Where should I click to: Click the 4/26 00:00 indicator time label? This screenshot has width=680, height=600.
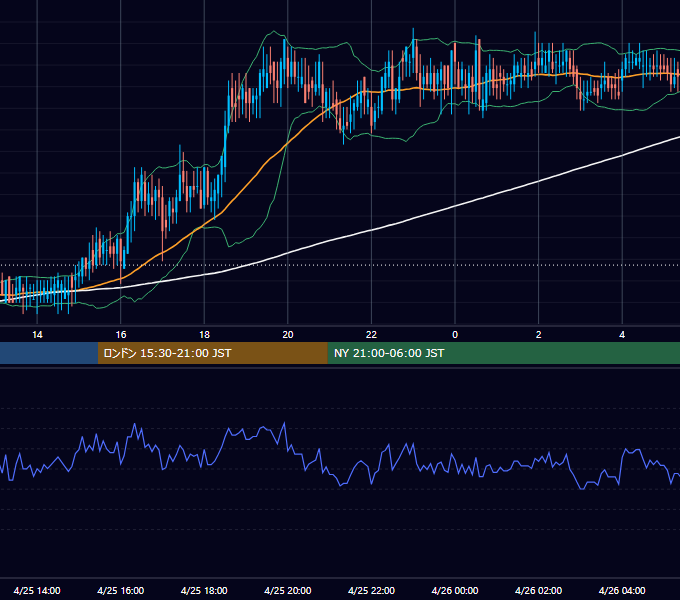pyautogui.click(x=455, y=590)
